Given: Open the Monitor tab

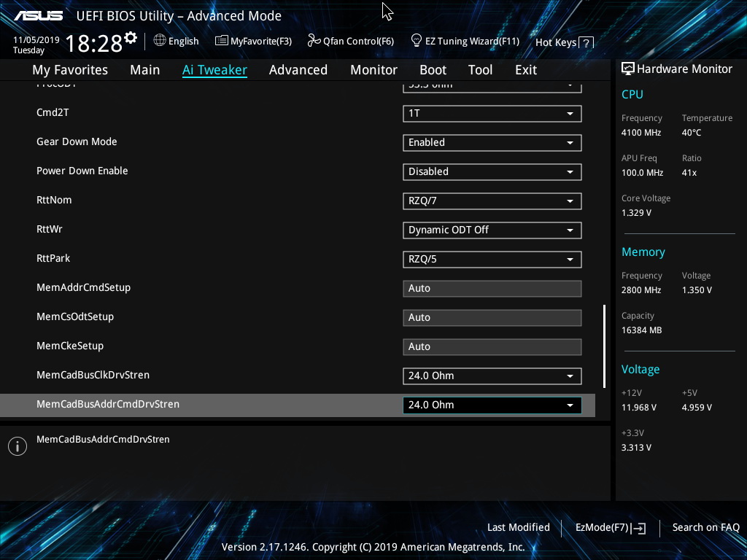Looking at the screenshot, I should coord(374,70).
